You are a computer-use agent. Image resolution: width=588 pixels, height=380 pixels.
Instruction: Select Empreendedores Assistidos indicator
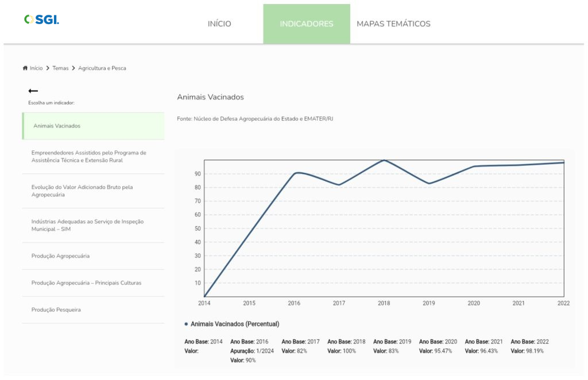point(89,157)
